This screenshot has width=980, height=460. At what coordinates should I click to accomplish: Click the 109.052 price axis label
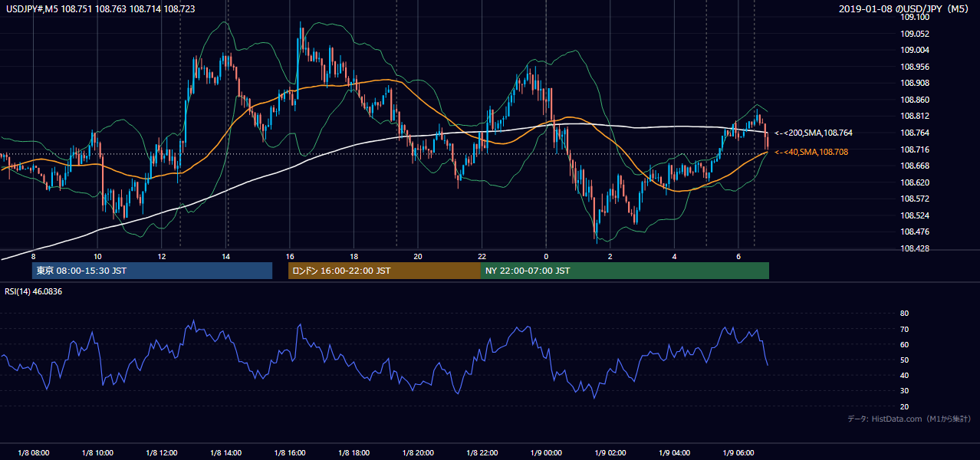click(x=914, y=34)
